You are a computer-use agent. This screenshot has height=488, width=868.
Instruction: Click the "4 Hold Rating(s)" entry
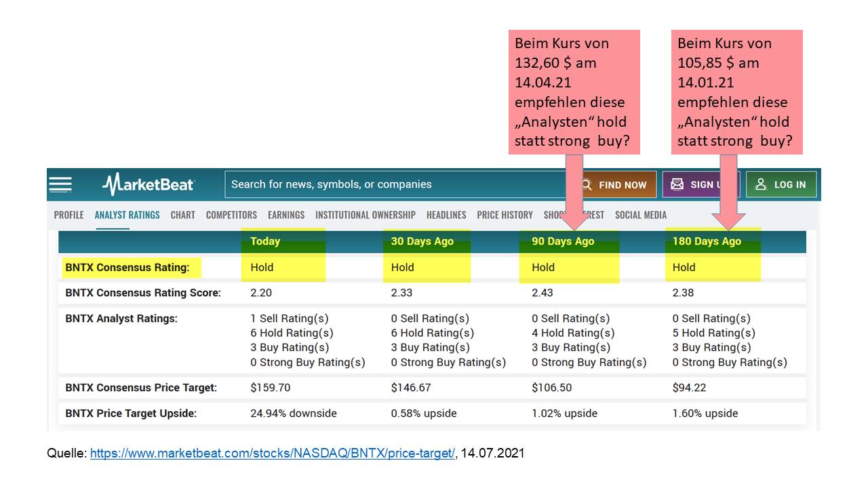tap(573, 333)
